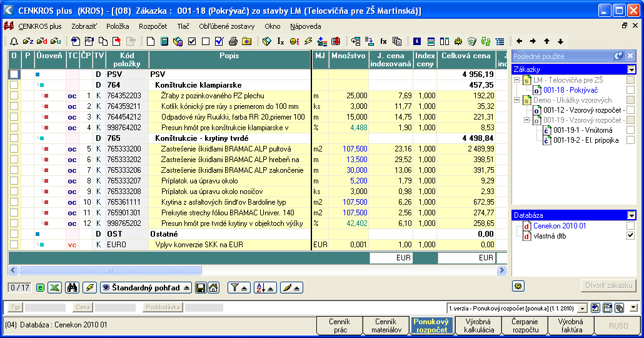Toggle the checkbox next to 'vlastná dtb'
The height and width of the screenshot is (338, 644).
point(630,235)
